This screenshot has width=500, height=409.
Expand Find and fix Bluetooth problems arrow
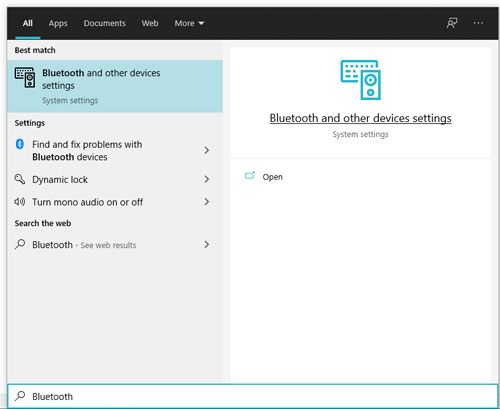207,150
